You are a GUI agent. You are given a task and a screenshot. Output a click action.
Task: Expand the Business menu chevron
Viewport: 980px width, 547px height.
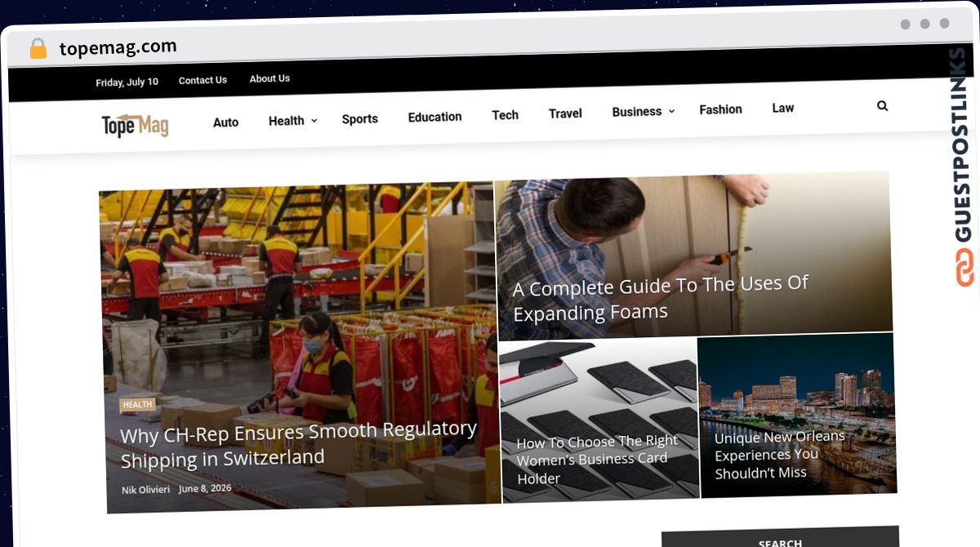[671, 111]
